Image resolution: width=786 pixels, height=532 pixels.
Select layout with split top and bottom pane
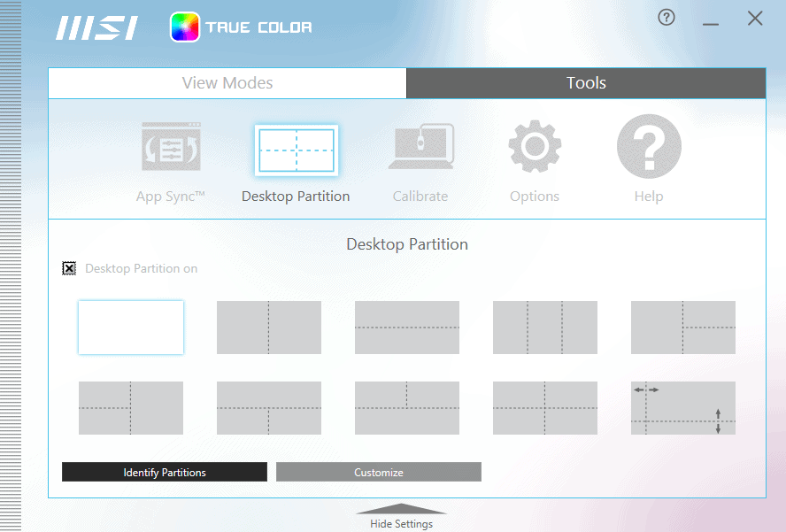[407, 408]
